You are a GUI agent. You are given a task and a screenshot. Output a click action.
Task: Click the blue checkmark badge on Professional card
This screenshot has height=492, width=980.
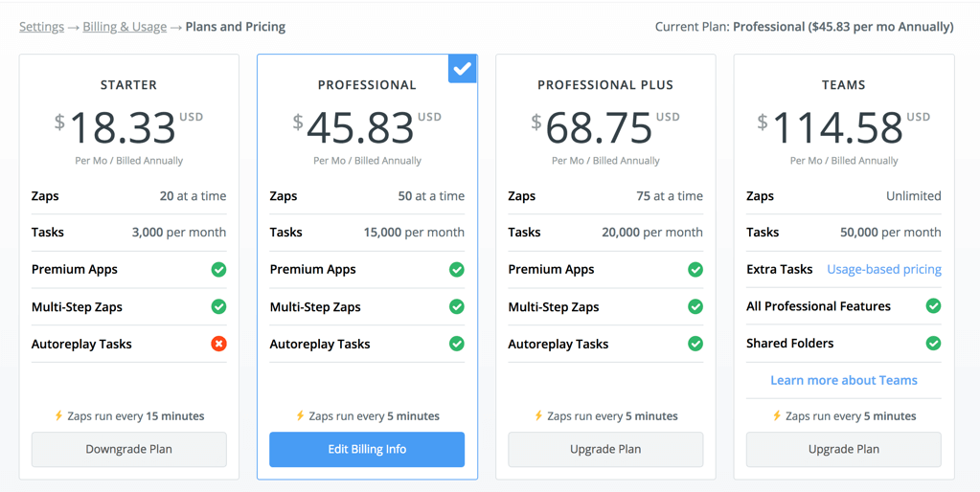click(463, 69)
